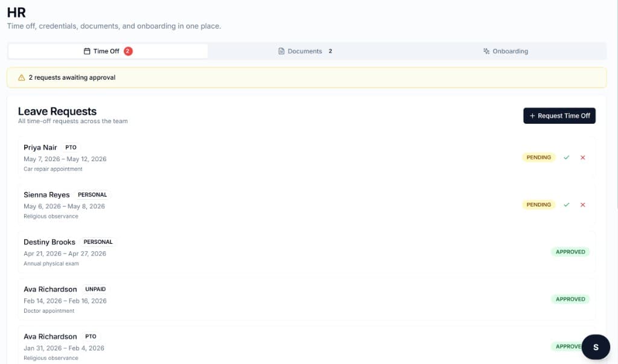This screenshot has width=618, height=364.
Task: Click Destiny Brooks's APPROVED badge
Action: 570,252
